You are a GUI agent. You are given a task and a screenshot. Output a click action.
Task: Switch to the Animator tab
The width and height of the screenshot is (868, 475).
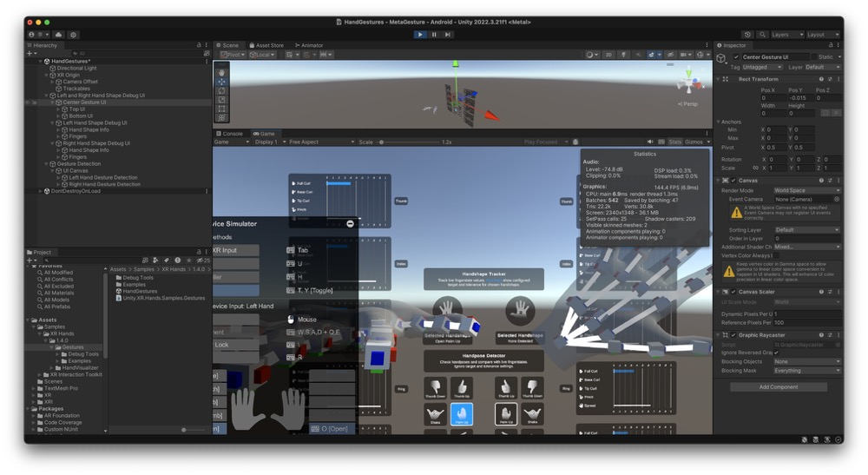point(309,45)
